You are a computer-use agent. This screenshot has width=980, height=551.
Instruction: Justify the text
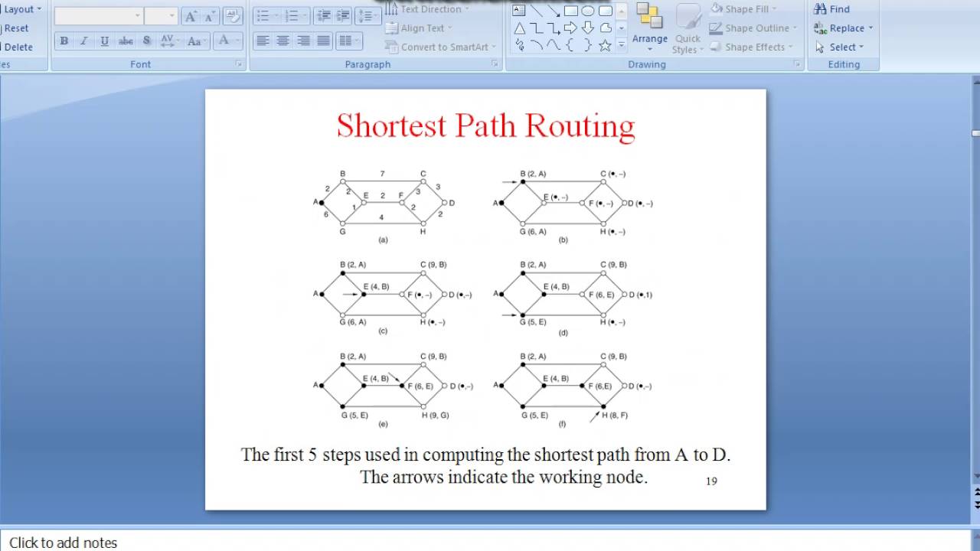click(323, 41)
